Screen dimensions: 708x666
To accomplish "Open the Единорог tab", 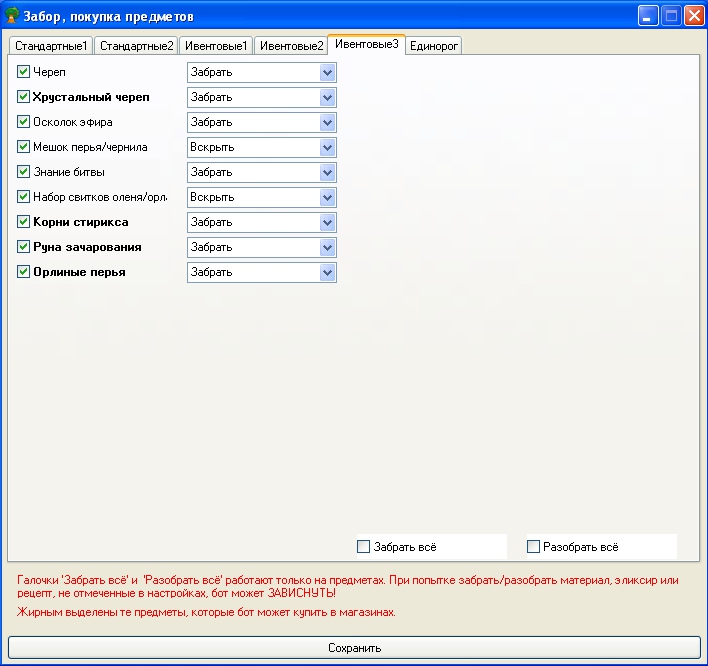I will 434,46.
